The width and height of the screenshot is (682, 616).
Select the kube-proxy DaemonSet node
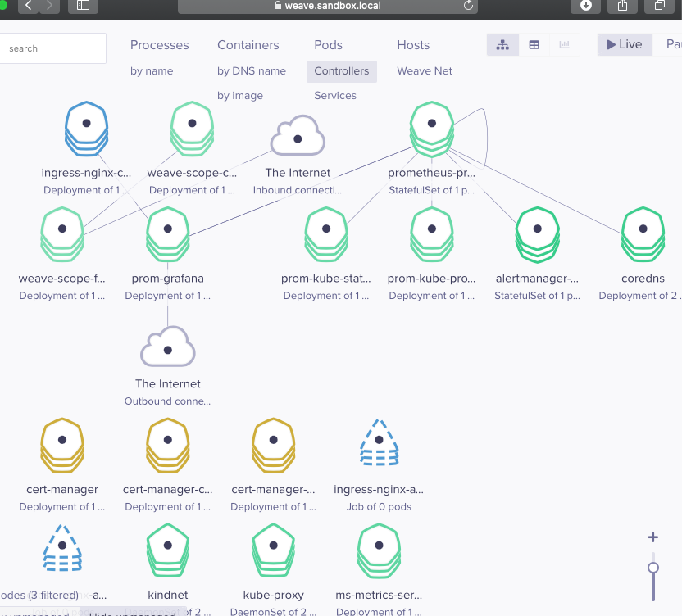[x=274, y=550]
